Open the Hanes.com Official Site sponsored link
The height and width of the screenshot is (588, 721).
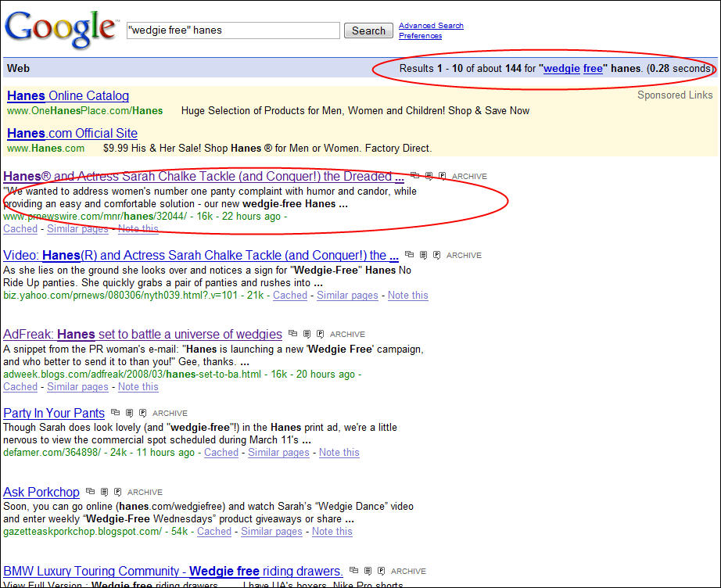(x=72, y=134)
